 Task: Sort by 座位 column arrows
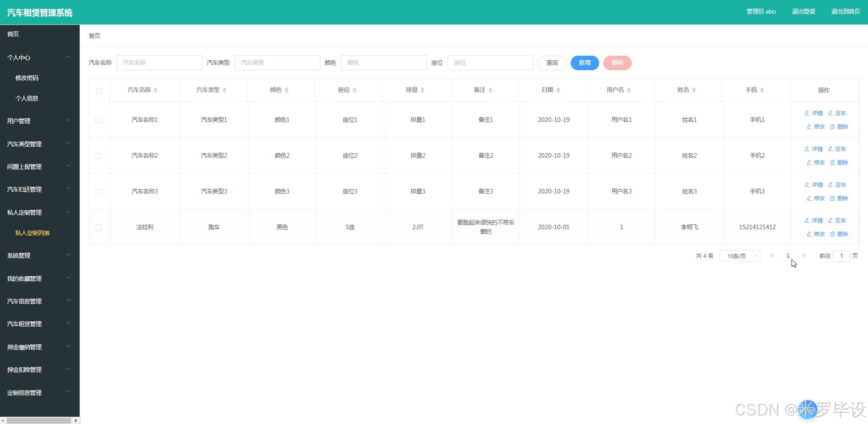[x=354, y=90]
